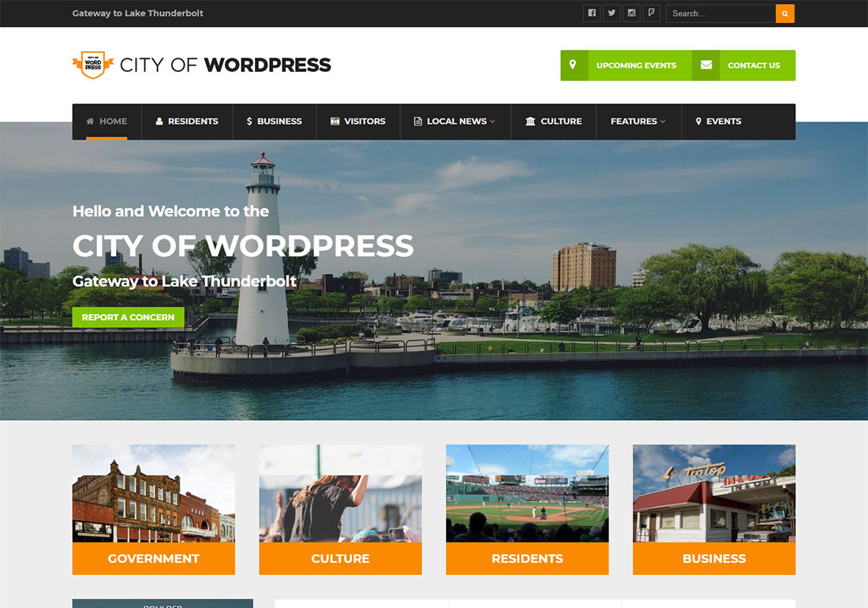Open the Contact Us button
The image size is (868, 608).
point(744,66)
